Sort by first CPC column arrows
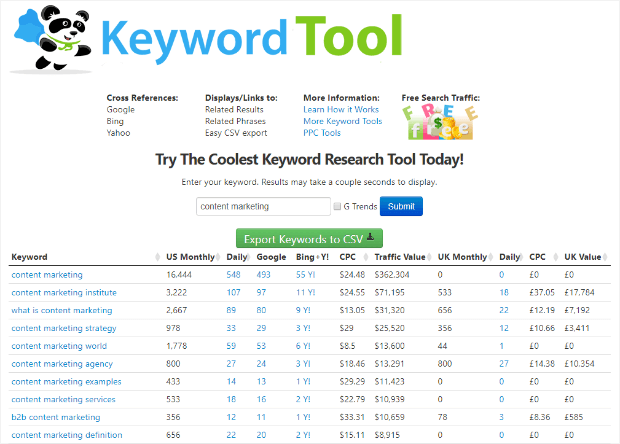This screenshot has width=620, height=444. click(x=366, y=257)
